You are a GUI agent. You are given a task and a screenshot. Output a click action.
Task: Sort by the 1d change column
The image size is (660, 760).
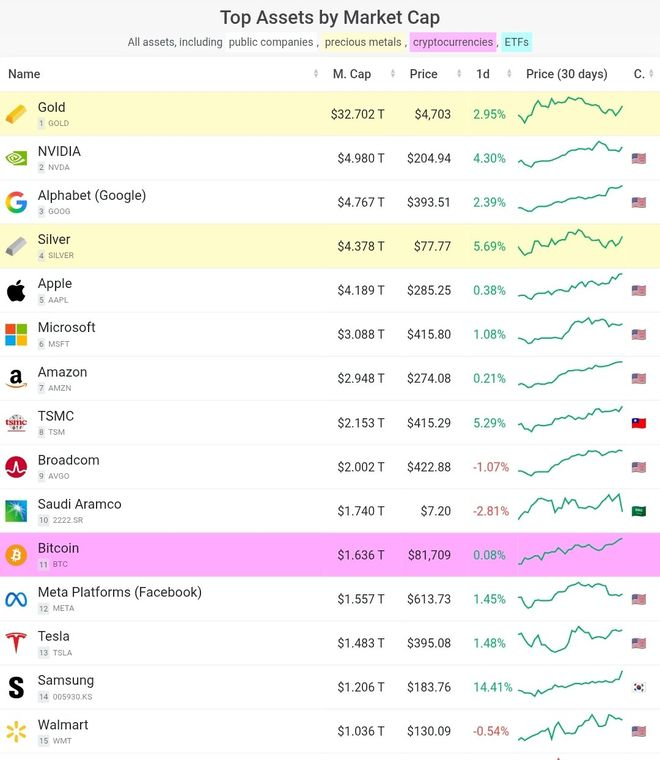pos(483,74)
